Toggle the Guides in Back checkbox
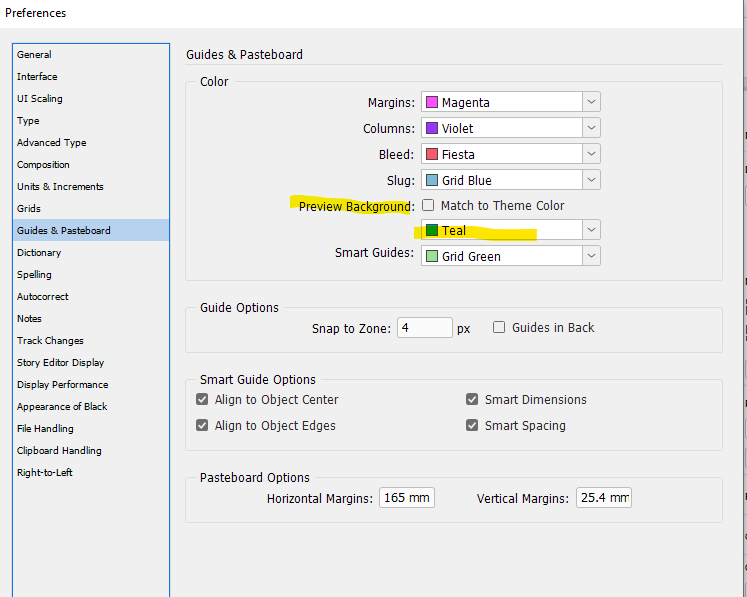Image resolution: width=747 pixels, height=597 pixels. click(x=499, y=327)
